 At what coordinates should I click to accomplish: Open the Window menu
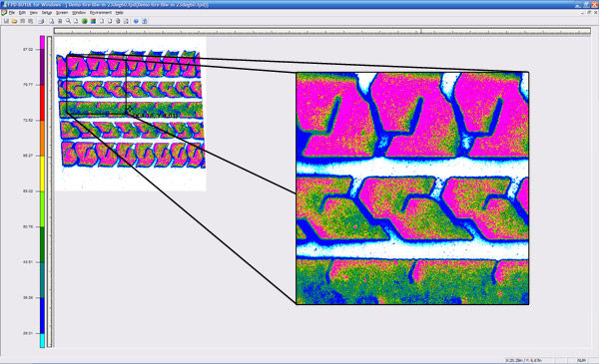79,13
